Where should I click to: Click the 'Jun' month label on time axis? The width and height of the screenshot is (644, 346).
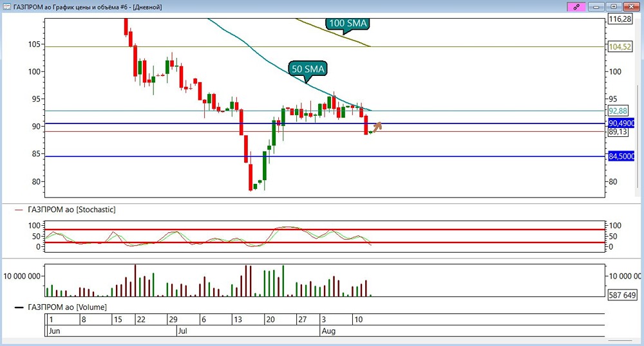point(54,331)
